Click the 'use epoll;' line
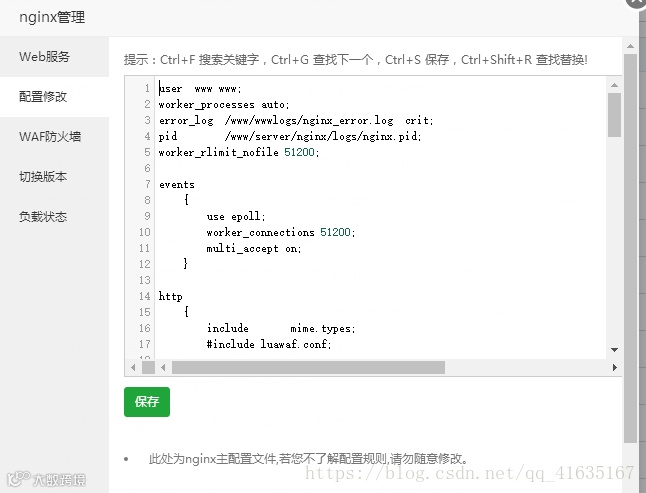Viewport: 646px width, 493px height. point(236,217)
